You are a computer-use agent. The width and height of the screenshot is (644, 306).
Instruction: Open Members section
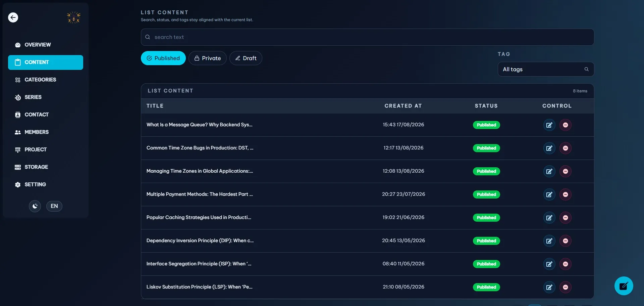pyautogui.click(x=46, y=132)
